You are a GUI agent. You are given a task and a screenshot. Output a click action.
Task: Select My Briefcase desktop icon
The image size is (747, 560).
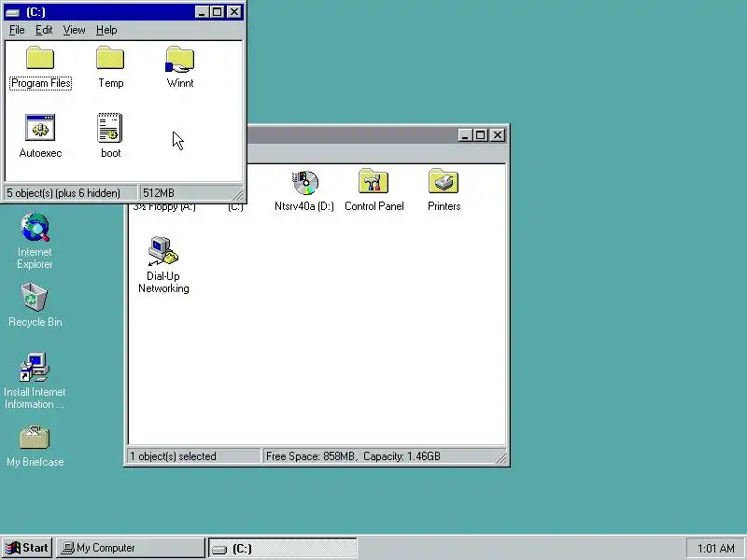pos(35,447)
